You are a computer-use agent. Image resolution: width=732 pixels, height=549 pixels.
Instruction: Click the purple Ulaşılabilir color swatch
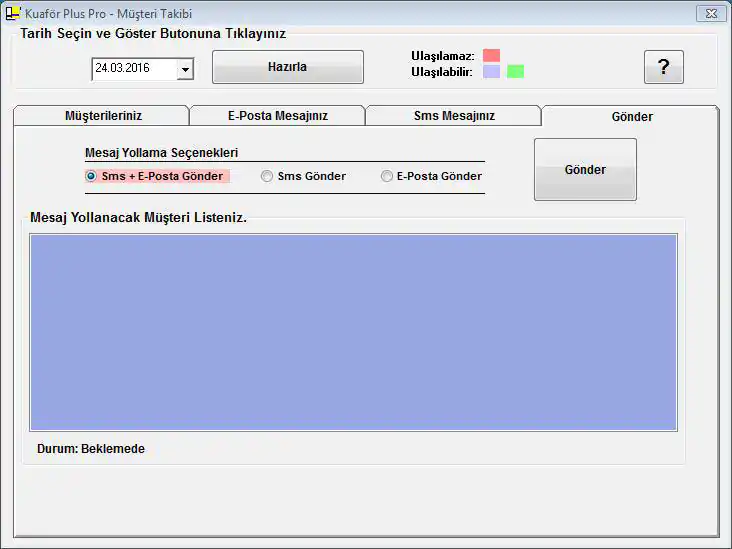(x=491, y=72)
